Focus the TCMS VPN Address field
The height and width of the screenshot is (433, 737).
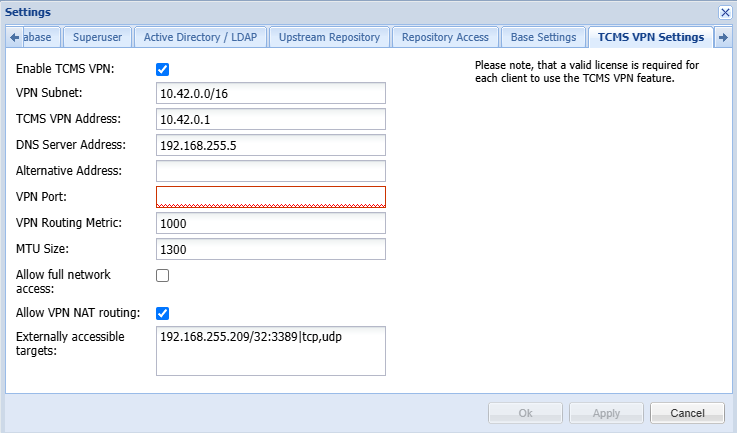pos(271,119)
